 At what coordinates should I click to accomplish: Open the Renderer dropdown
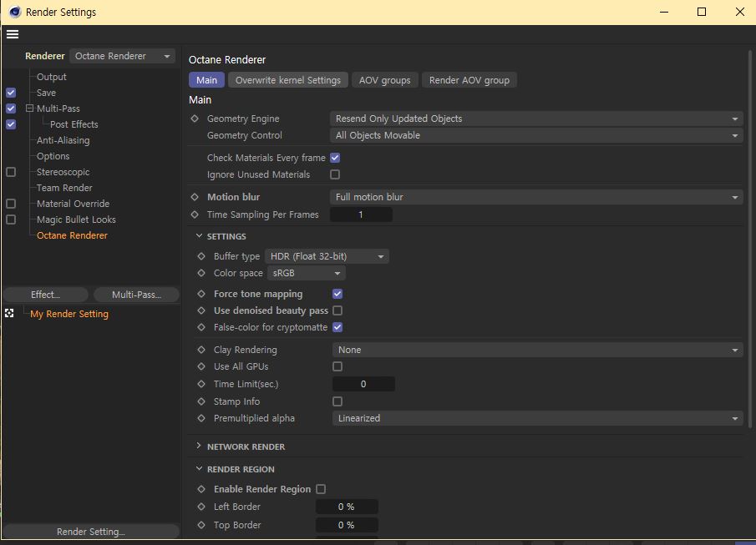pyautogui.click(x=123, y=56)
